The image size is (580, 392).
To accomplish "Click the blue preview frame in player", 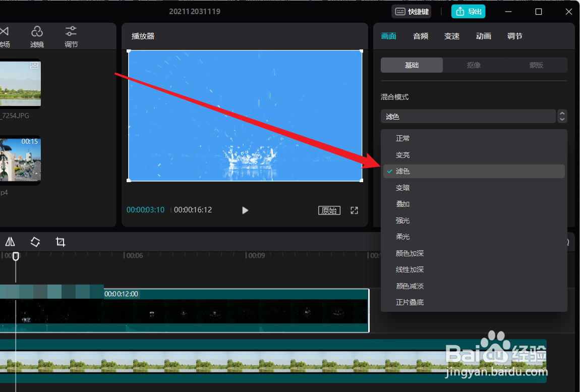I will click(245, 116).
